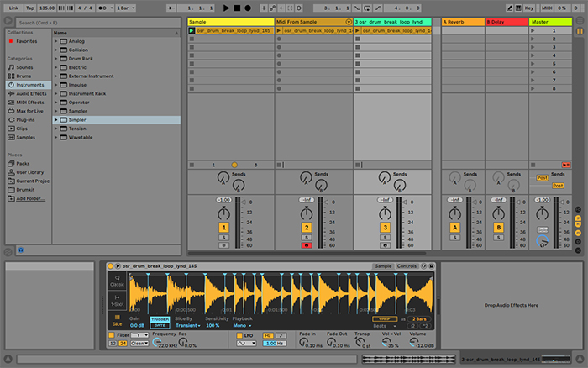Click the Warp button in Simpler
This screenshot has height=368, width=588.
click(385, 319)
